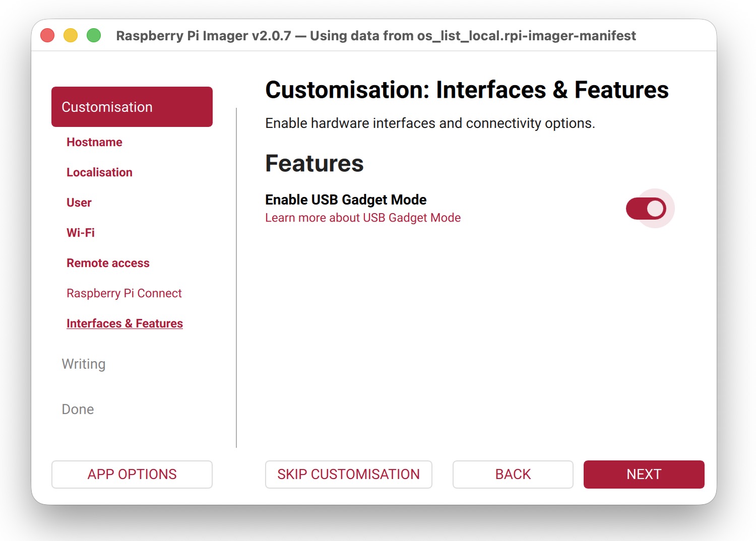The width and height of the screenshot is (756, 541).
Task: Open APP OPTIONS
Action: tap(132, 474)
